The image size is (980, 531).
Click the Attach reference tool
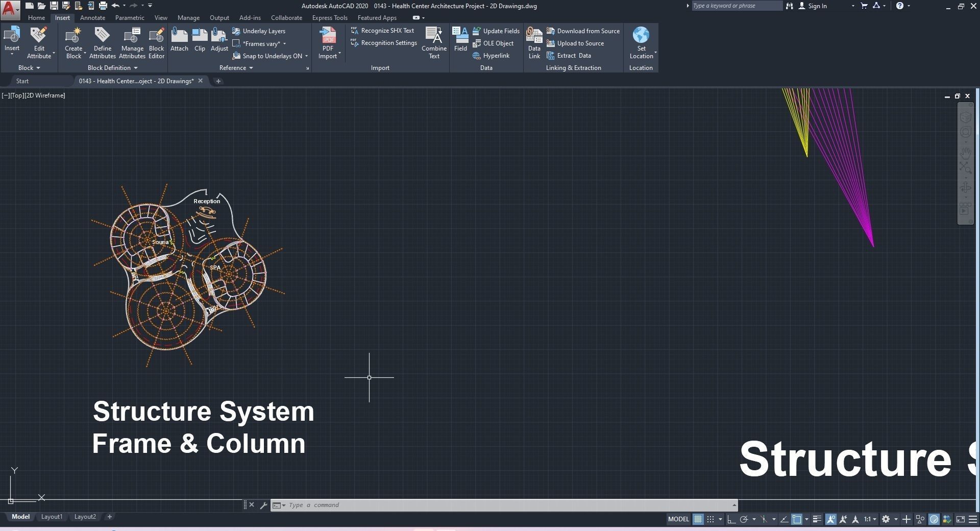179,40
